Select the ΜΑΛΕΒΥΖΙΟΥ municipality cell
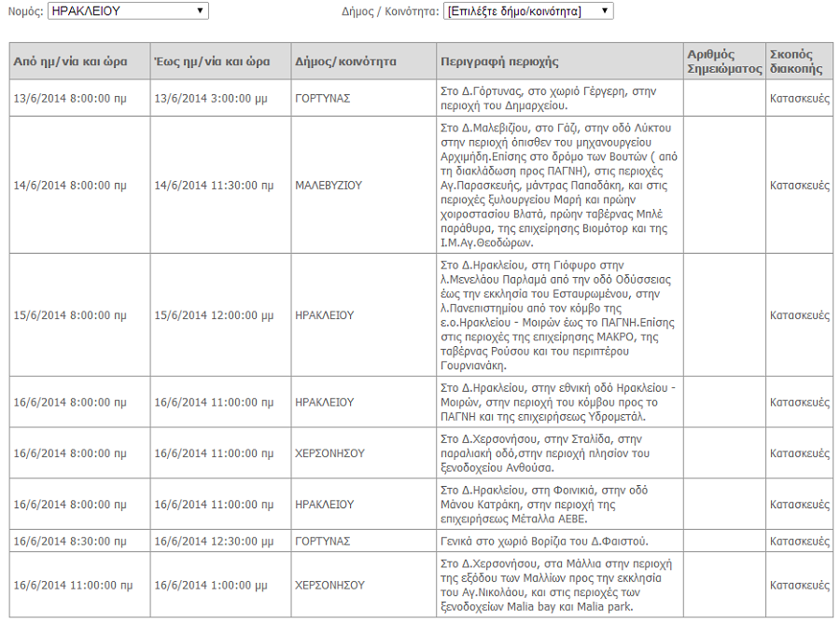This screenshot has width=840, height=624. pos(329,186)
